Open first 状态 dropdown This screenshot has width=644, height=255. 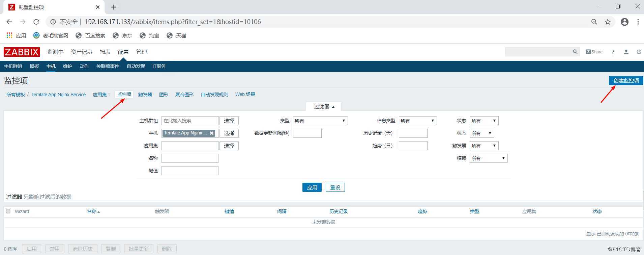pos(484,121)
